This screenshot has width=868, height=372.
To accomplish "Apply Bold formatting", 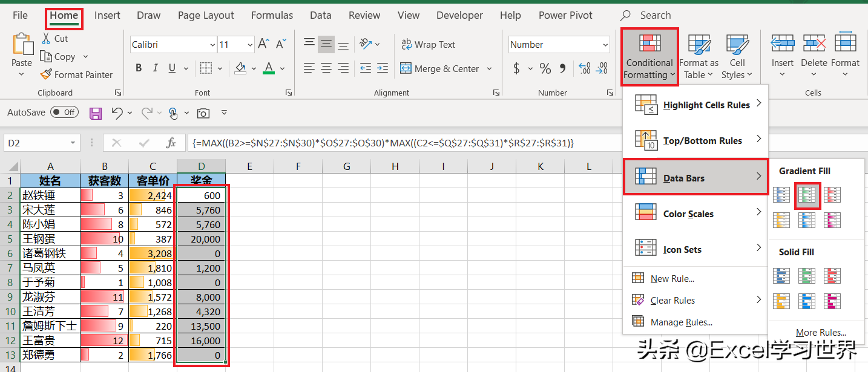I will pos(139,68).
